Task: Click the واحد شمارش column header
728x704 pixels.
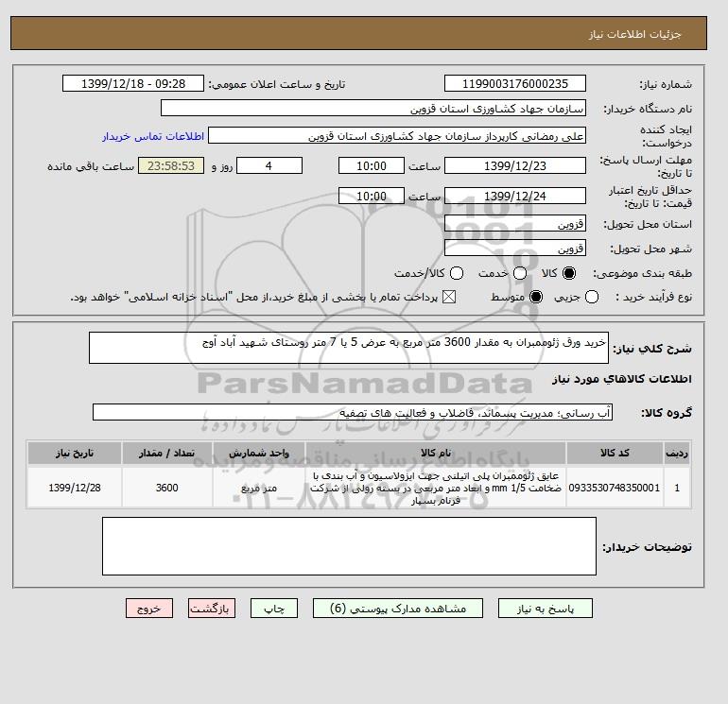Action: [x=259, y=453]
